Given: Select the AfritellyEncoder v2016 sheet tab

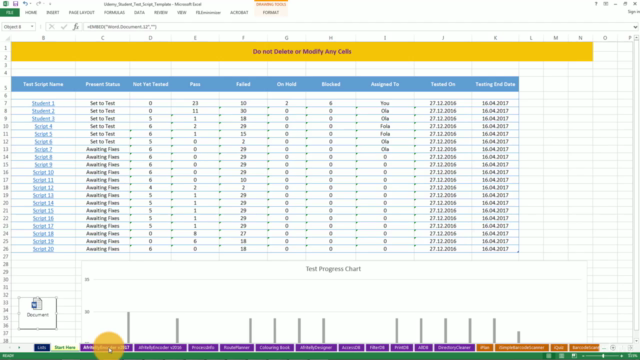Looking at the screenshot, I should coord(160,347).
